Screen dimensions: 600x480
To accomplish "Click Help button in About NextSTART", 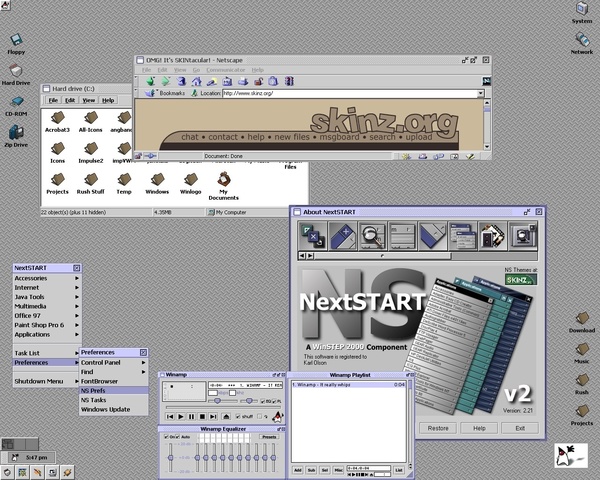I will pyautogui.click(x=479, y=428).
